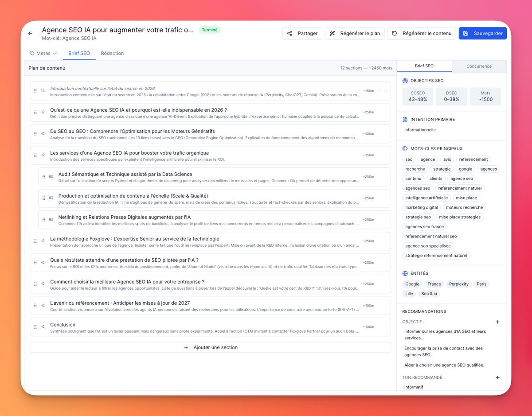Screen dimensions: 532x416
Task: Open the Concurrence side tab
Action: [x=479, y=66]
